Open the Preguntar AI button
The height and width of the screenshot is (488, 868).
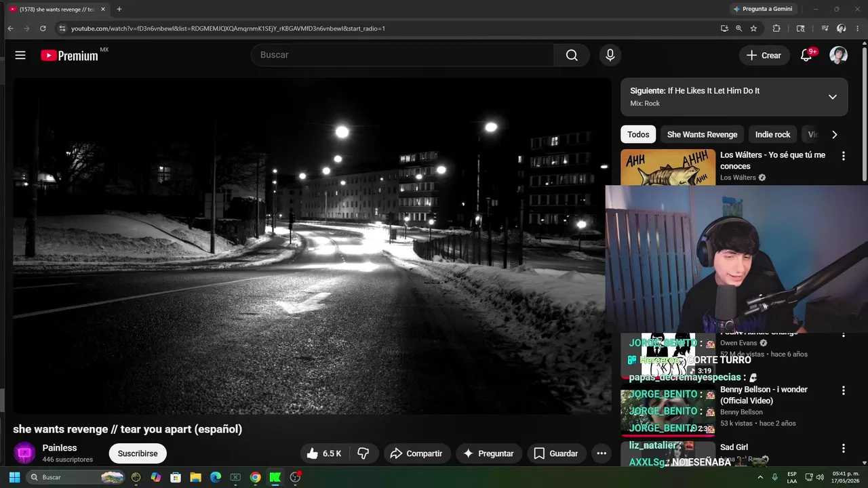pyautogui.click(x=488, y=453)
